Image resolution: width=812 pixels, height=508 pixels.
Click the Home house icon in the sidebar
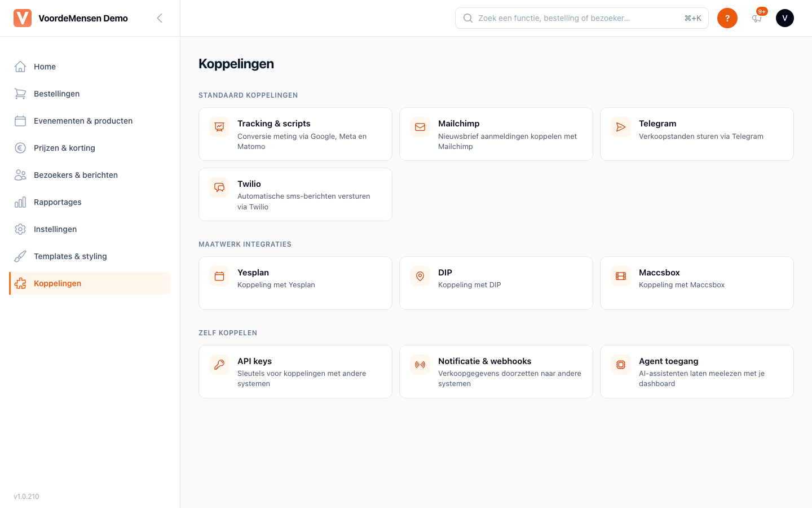(x=20, y=67)
